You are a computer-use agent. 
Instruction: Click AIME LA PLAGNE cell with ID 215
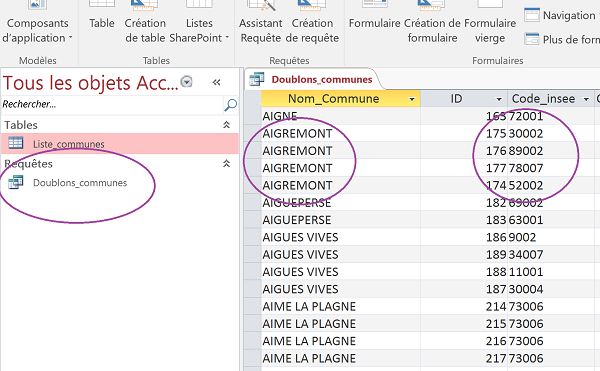tap(341, 324)
